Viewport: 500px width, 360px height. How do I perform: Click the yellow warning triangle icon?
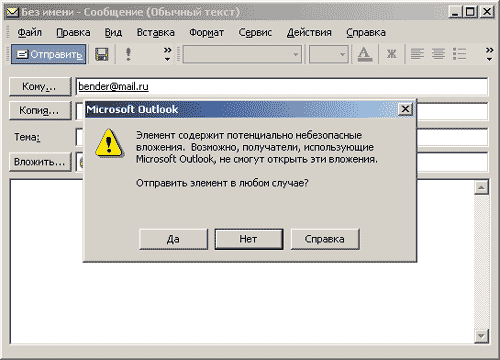(x=109, y=143)
